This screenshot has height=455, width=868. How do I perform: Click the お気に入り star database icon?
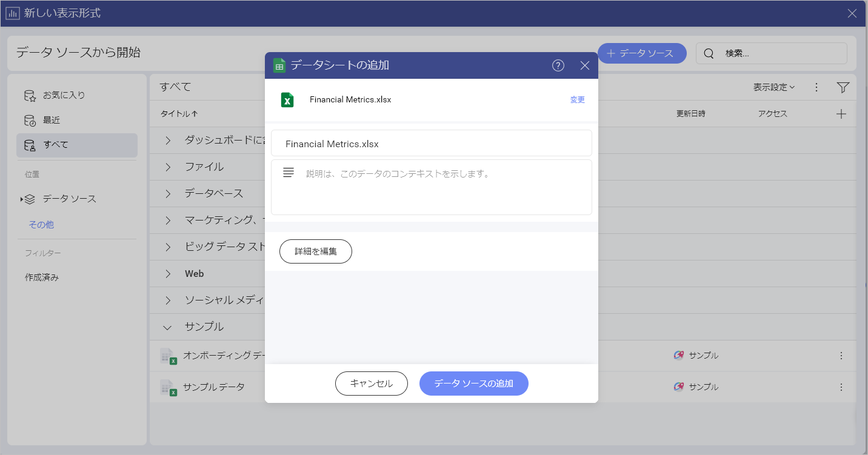coord(30,95)
